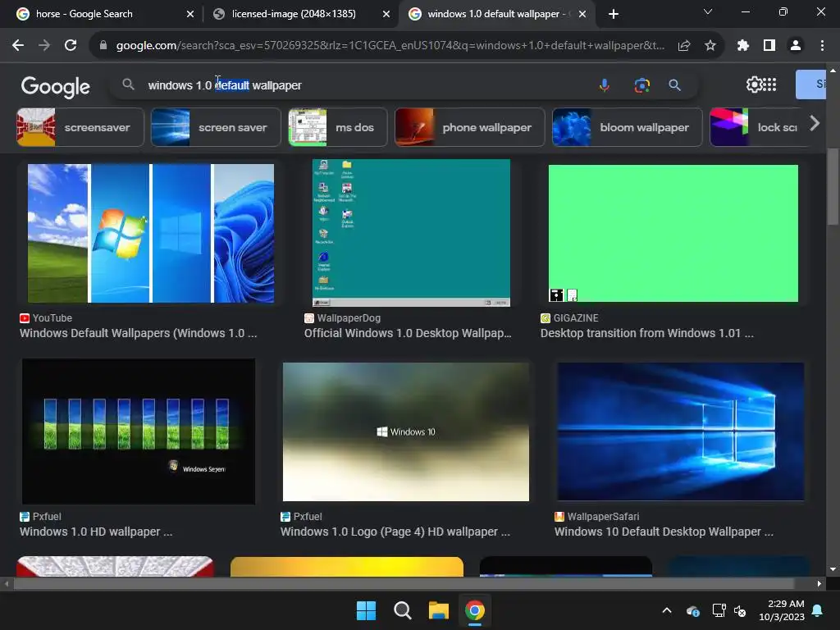Open Google quick settings gear
The width and height of the screenshot is (840, 630).
pyautogui.click(x=755, y=84)
